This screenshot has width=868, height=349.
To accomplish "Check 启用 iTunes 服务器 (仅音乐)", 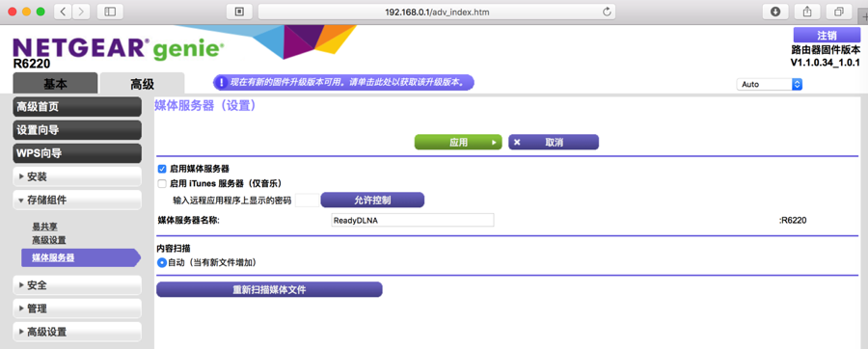I will pyautogui.click(x=162, y=183).
